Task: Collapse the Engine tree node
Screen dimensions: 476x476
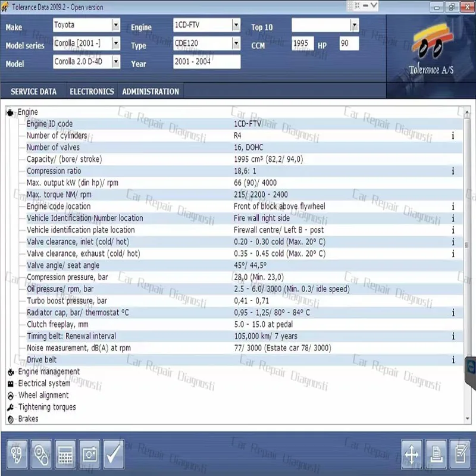Action: pyautogui.click(x=10, y=113)
